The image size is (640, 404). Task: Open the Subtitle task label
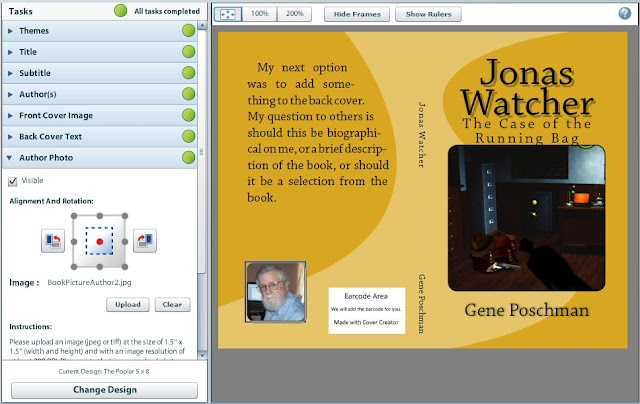(35, 73)
